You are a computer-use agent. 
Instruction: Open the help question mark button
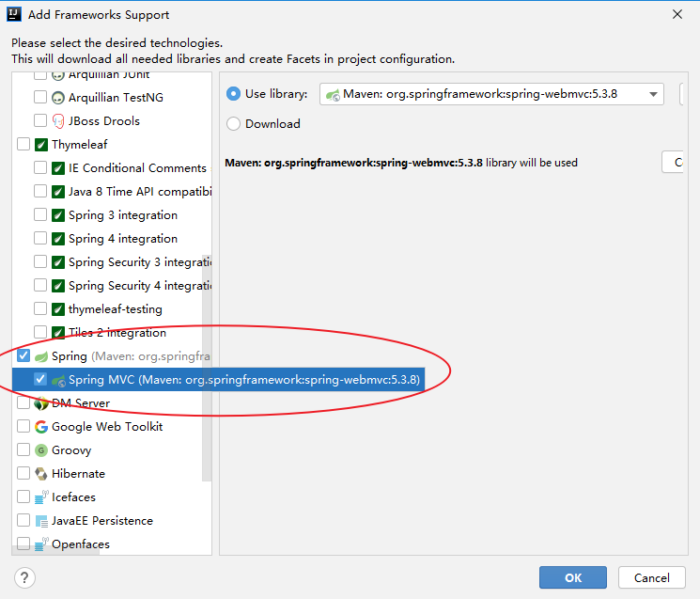[x=24, y=577]
